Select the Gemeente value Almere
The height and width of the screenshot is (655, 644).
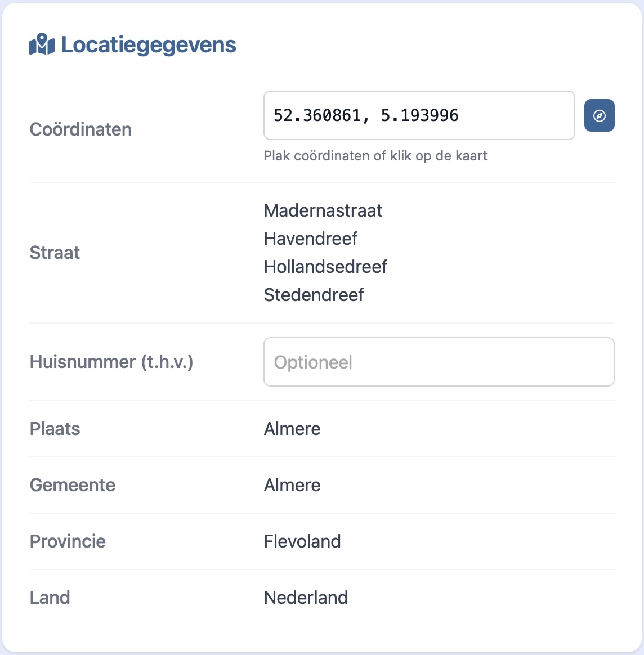292,485
